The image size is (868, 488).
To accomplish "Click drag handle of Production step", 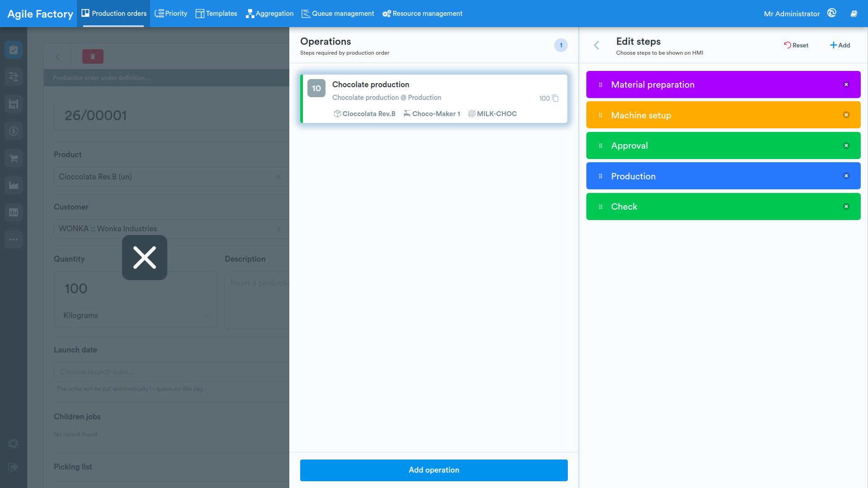I will tap(600, 176).
